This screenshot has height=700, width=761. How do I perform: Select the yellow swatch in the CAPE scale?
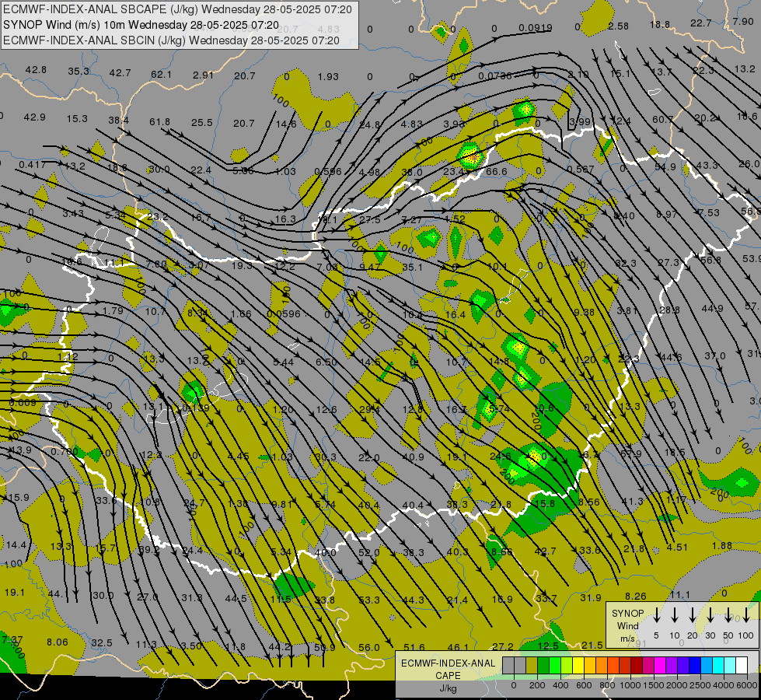(578, 665)
